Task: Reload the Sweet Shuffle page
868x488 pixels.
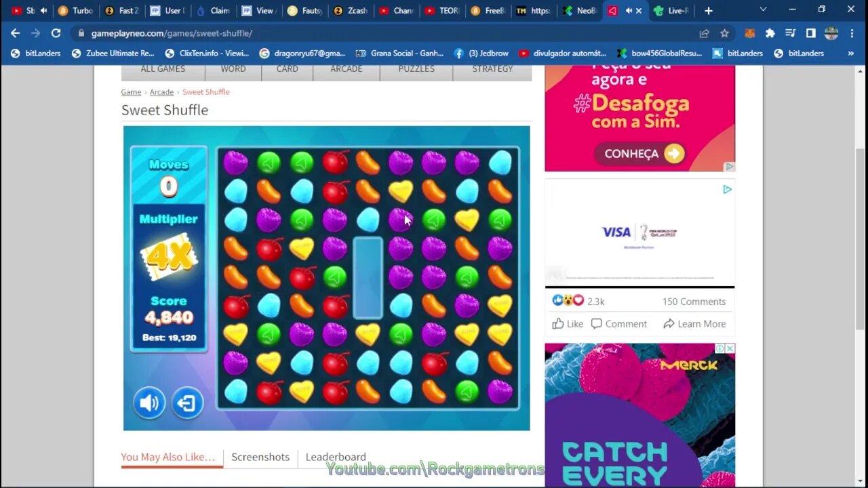Action: click(56, 33)
